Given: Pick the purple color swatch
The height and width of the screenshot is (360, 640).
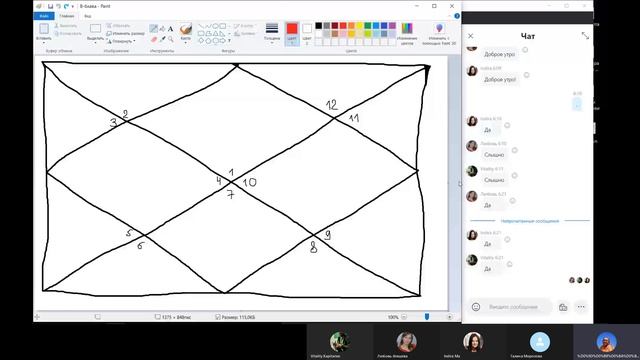Looking at the screenshot, I should (x=392, y=26).
